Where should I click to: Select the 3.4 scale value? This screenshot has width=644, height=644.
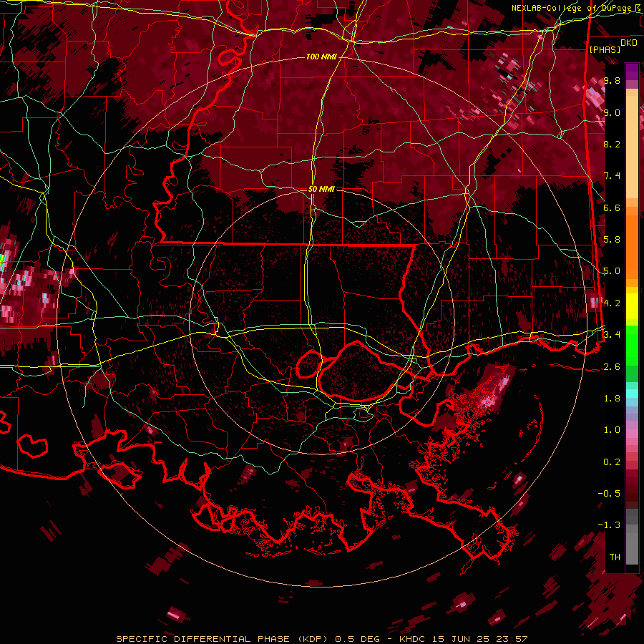[x=612, y=334]
